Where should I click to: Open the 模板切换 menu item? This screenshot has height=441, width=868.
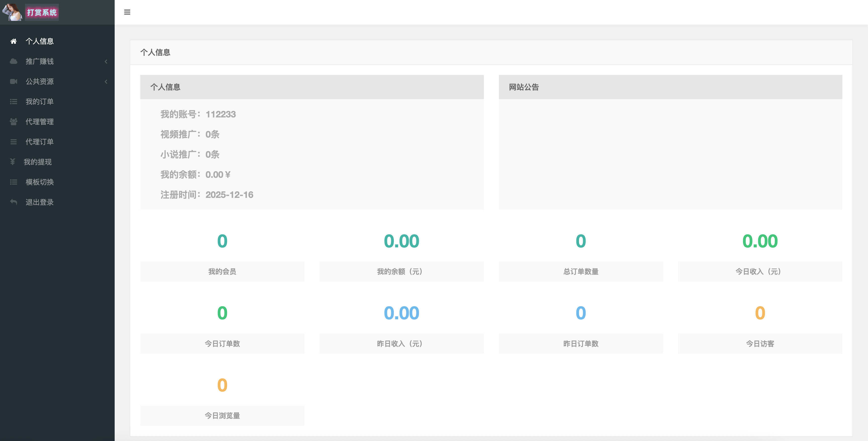coord(39,182)
